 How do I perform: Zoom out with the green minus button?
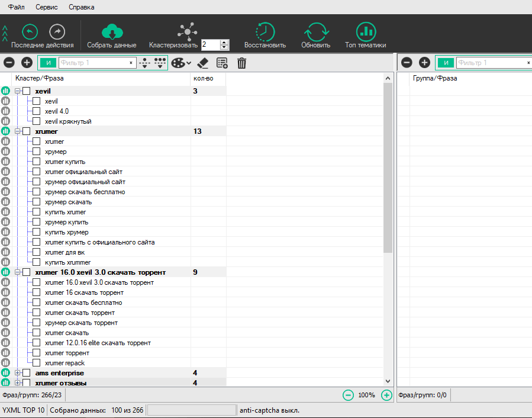click(348, 395)
